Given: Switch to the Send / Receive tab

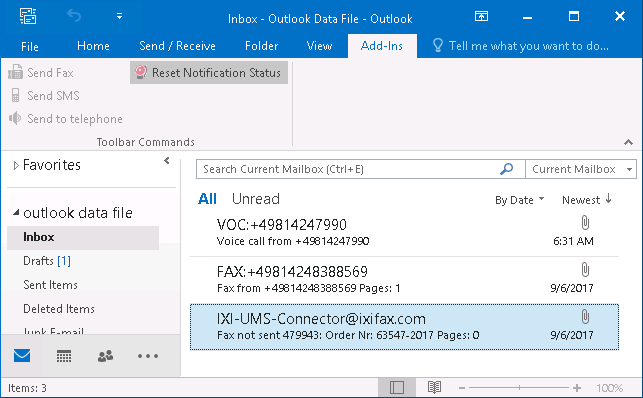Looking at the screenshot, I should (177, 46).
